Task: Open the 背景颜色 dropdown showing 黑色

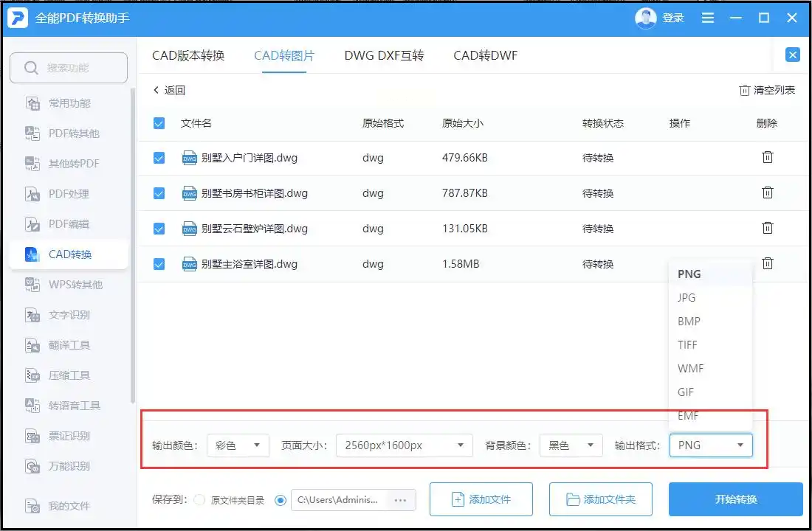Action: coord(571,445)
